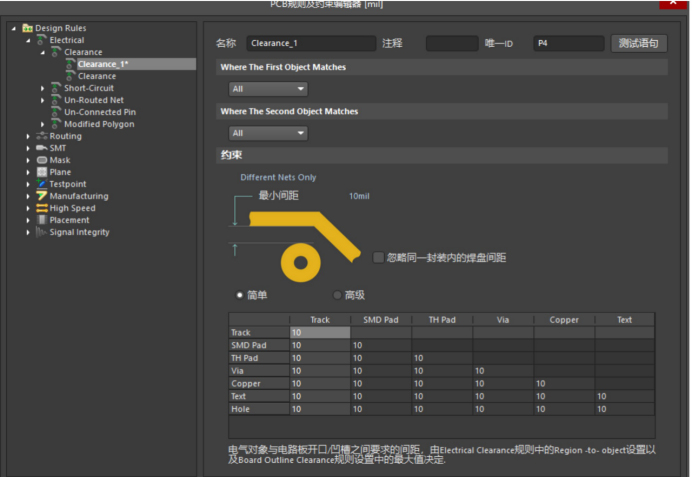Click the High Speed rules icon

pos(42,208)
